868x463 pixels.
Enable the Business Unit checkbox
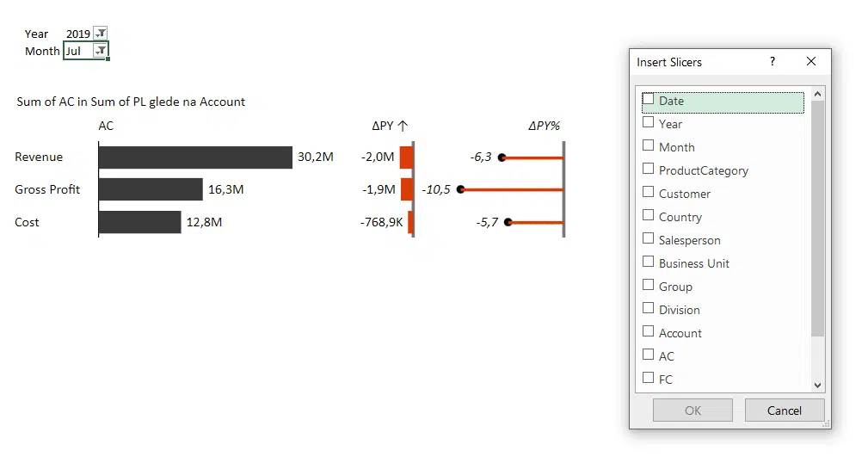click(x=649, y=262)
